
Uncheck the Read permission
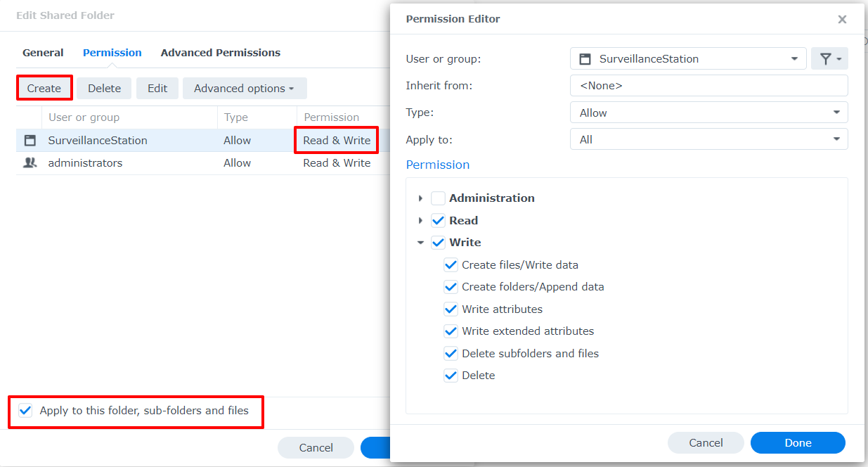(x=438, y=220)
